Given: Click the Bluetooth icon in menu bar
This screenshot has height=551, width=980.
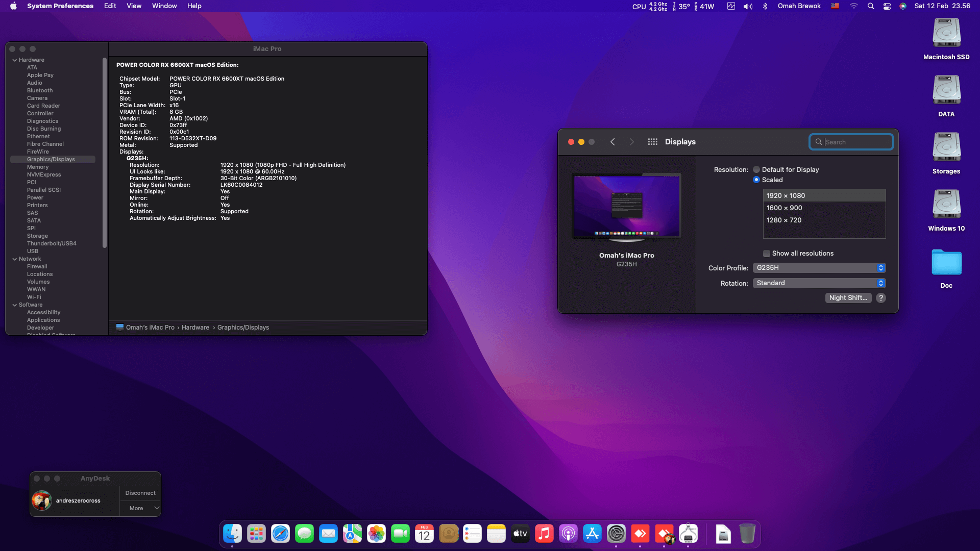Looking at the screenshot, I should click(765, 6).
